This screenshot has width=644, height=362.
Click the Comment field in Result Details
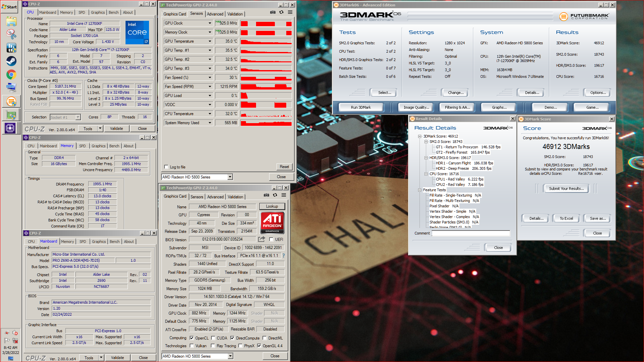(x=471, y=233)
